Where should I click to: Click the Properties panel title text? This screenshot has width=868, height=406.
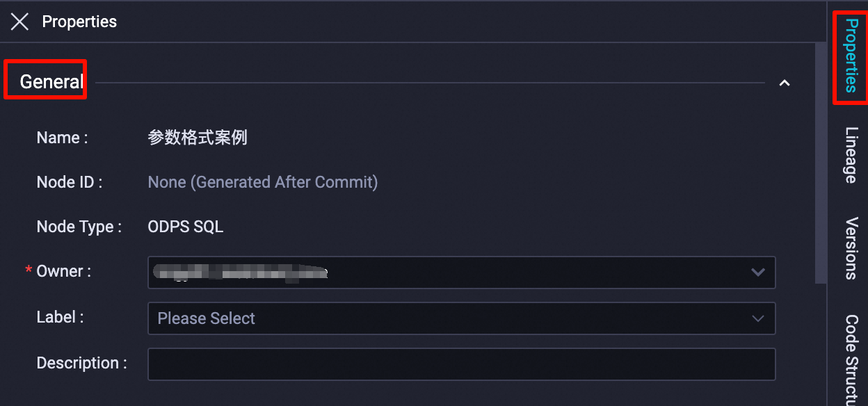click(x=79, y=22)
